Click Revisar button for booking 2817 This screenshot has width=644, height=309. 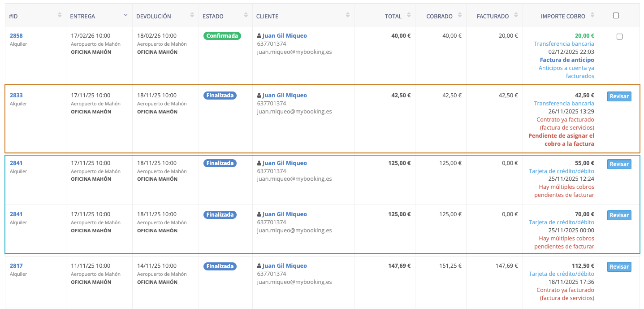click(619, 267)
